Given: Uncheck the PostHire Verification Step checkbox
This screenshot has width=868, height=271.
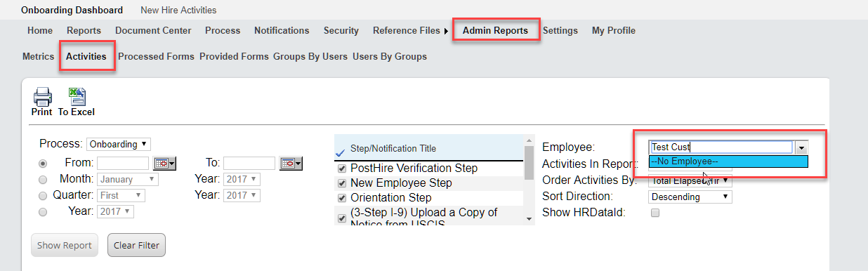Looking at the screenshot, I should (x=342, y=168).
